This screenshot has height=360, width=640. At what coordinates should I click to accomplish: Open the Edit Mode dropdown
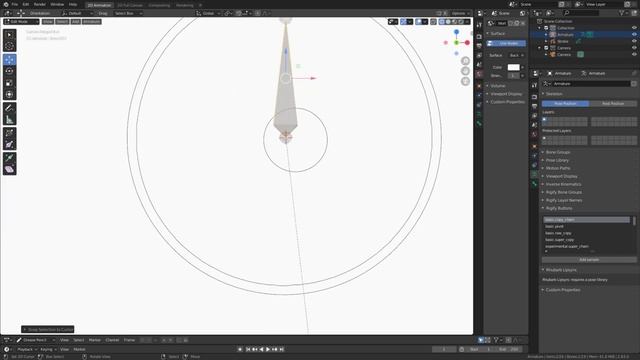[x=21, y=22]
